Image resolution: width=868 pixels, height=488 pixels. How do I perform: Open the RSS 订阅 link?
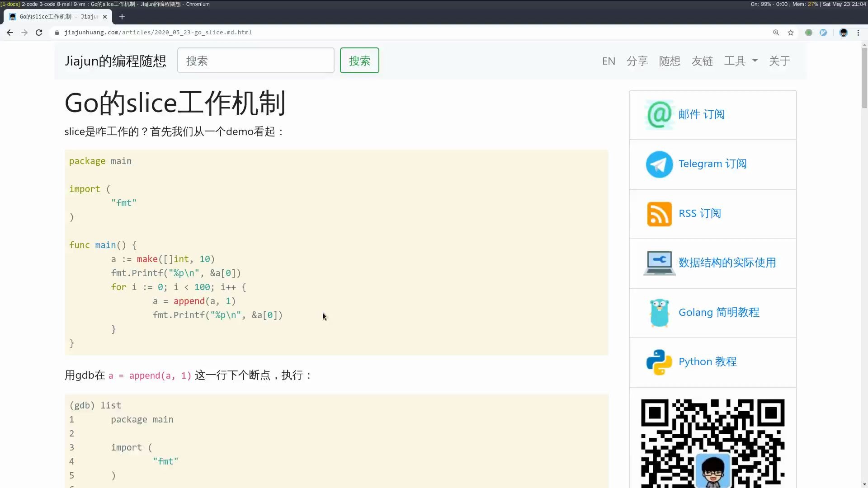pos(700,214)
